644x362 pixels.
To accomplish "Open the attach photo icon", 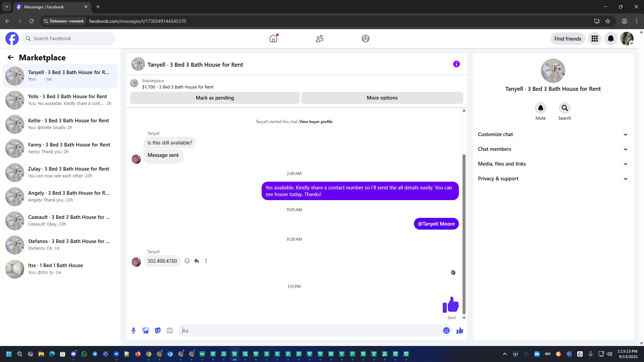I will 146,330.
